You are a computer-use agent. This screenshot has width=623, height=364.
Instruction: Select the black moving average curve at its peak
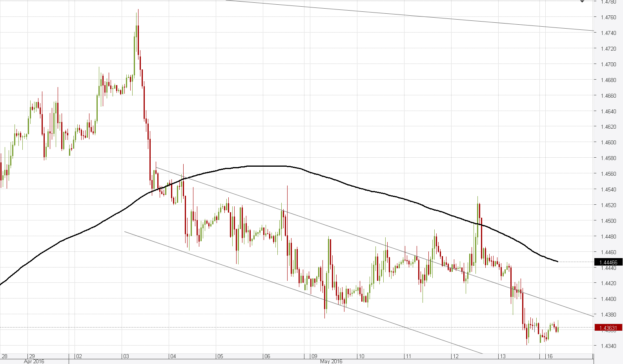[267, 166]
